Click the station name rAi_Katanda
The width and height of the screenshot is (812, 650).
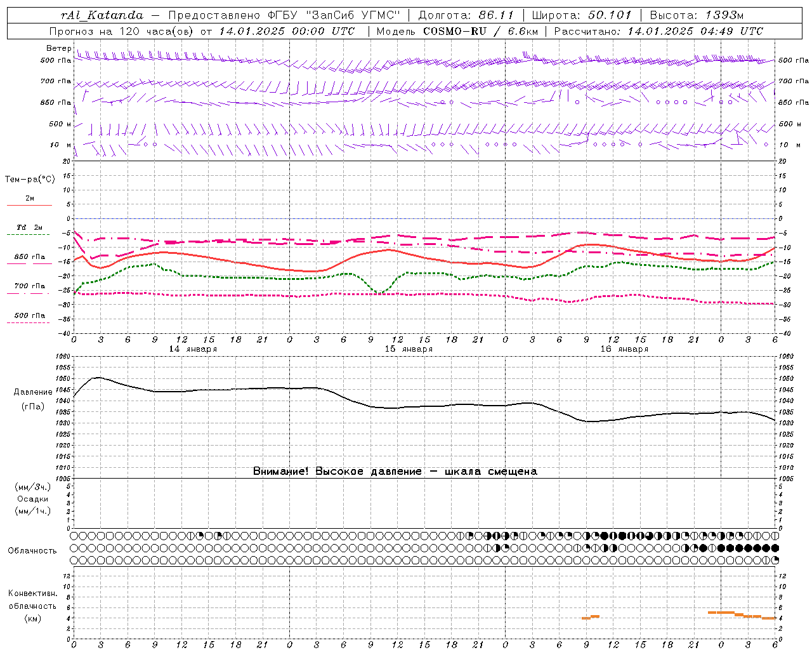click(102, 15)
